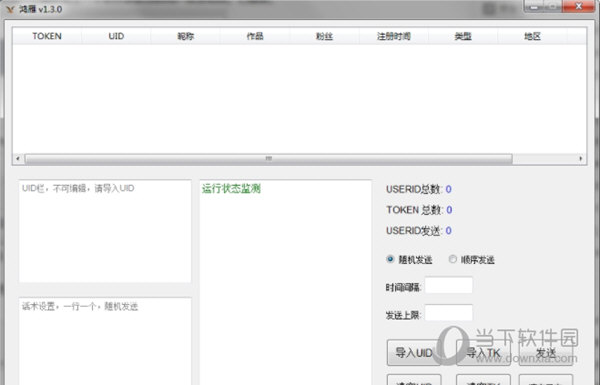Click the 导入TK button
The image size is (600, 385).
[x=483, y=352]
